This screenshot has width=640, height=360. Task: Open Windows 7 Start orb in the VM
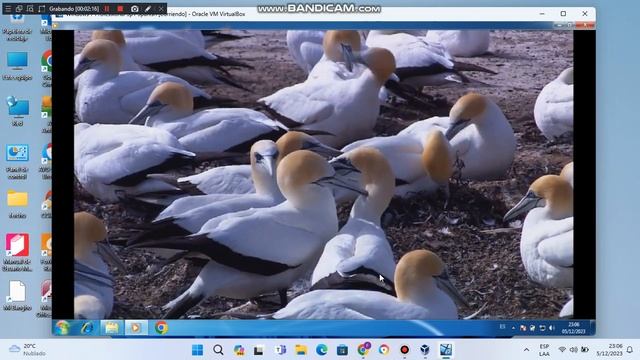62,328
